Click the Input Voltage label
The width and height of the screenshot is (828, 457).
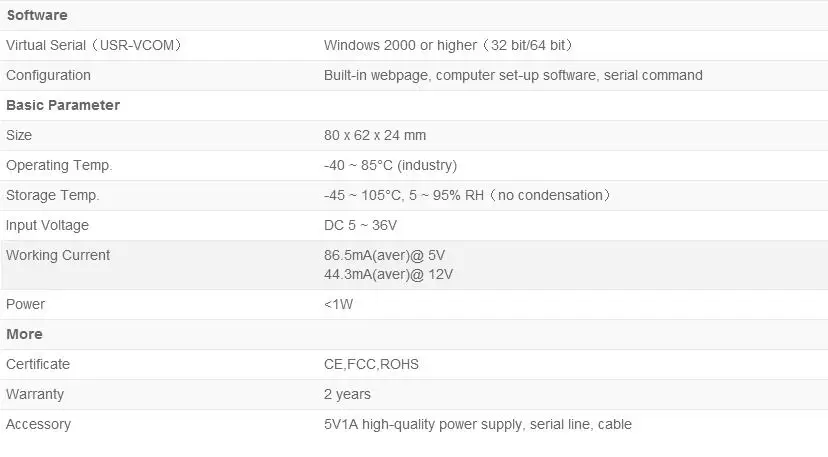coord(47,225)
